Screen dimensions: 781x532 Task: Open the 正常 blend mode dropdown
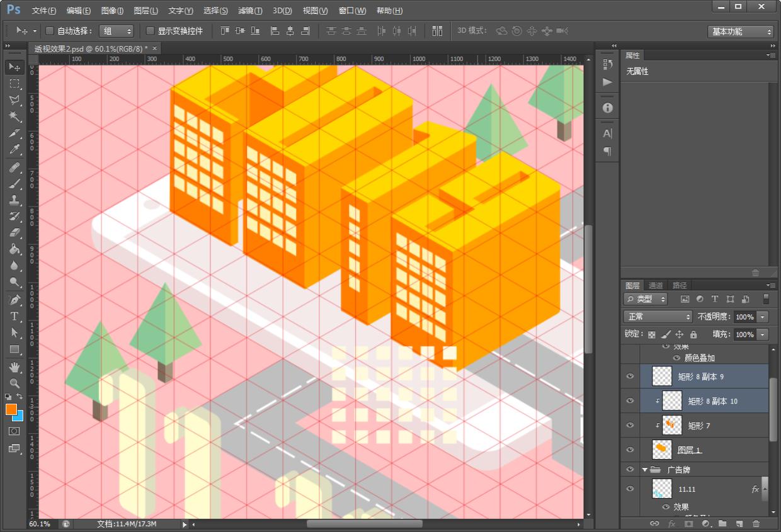[658, 317]
